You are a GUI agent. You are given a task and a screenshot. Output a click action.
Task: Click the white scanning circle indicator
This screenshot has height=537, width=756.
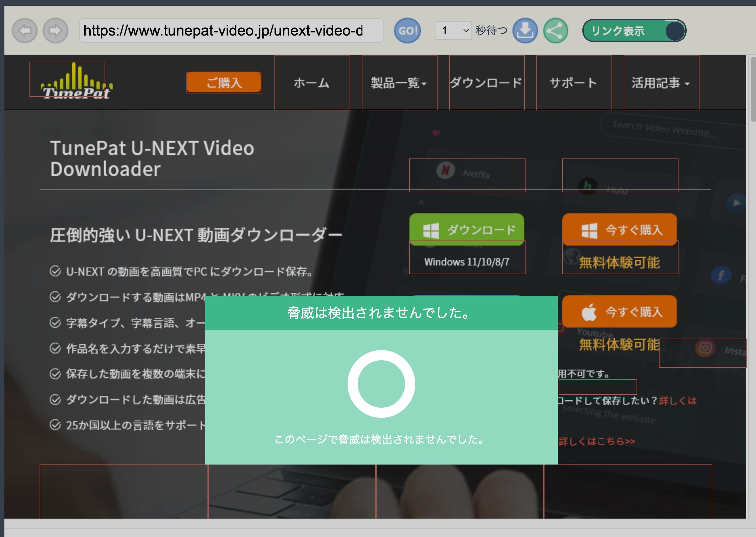(381, 384)
